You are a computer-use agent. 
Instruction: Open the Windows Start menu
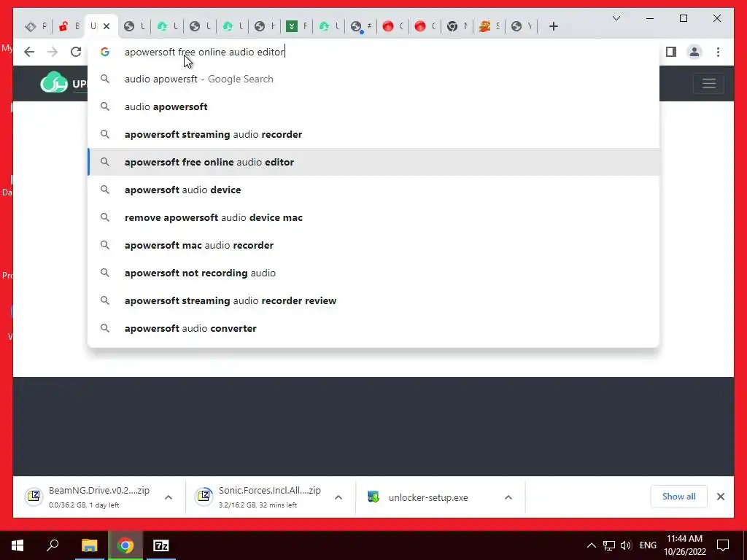[x=18, y=545]
